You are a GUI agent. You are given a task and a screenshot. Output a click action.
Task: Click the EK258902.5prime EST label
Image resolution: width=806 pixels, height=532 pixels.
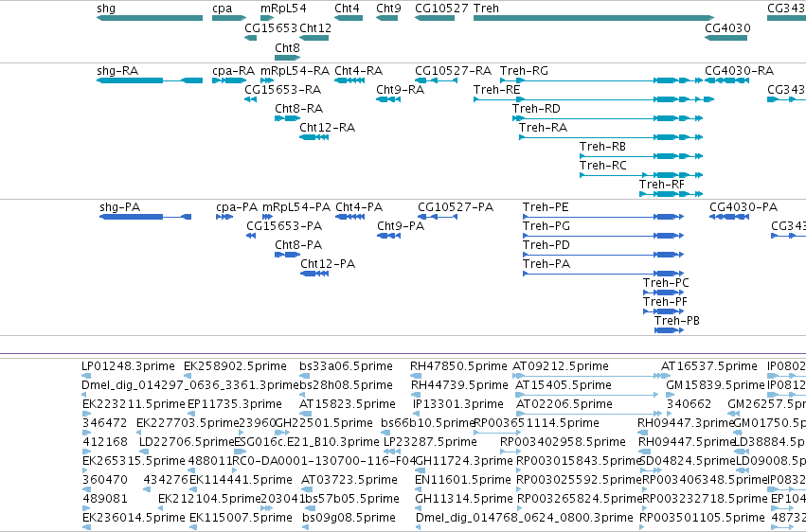click(x=235, y=366)
